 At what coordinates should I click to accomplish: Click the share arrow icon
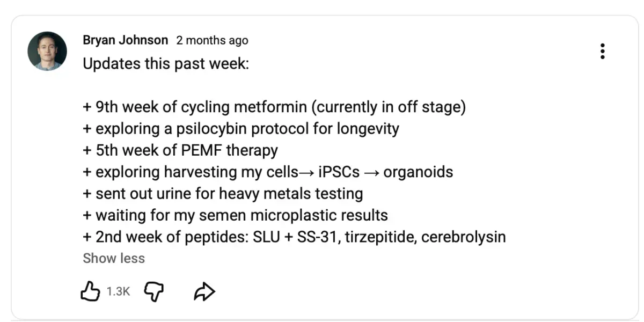coord(204,291)
